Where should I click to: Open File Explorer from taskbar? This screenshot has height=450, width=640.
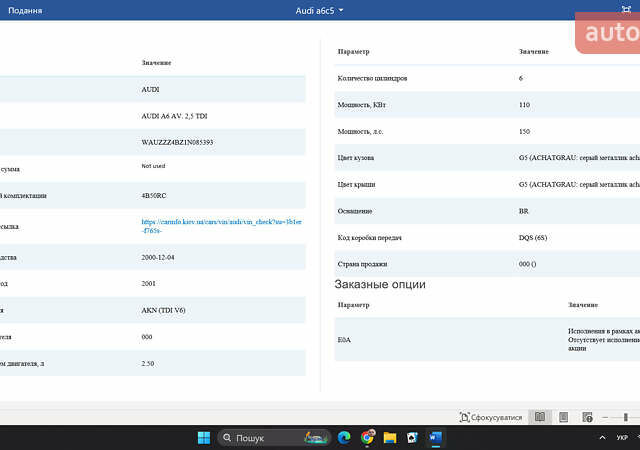(x=390, y=438)
